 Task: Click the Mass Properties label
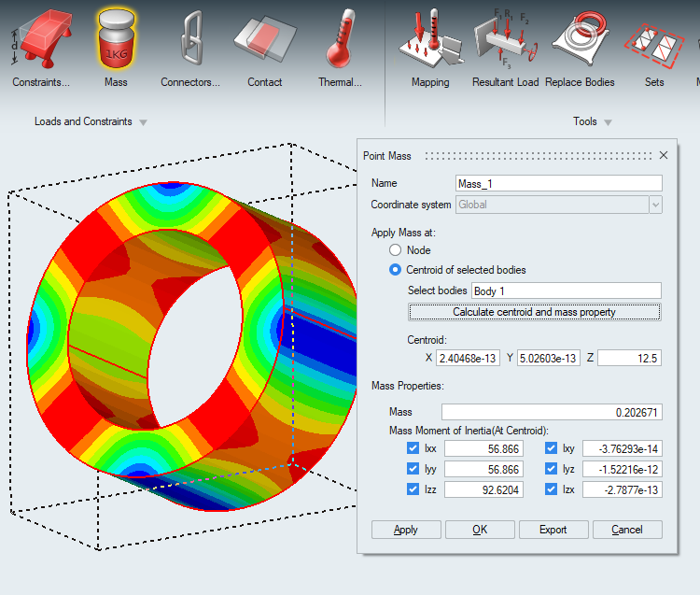coord(408,386)
